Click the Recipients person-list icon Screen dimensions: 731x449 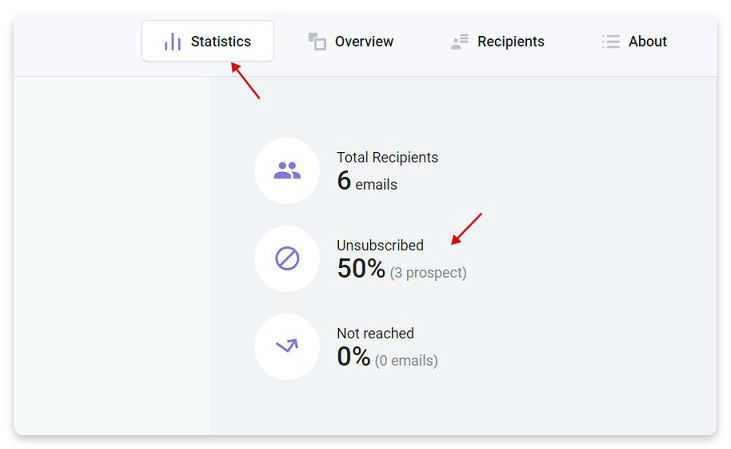coord(460,41)
